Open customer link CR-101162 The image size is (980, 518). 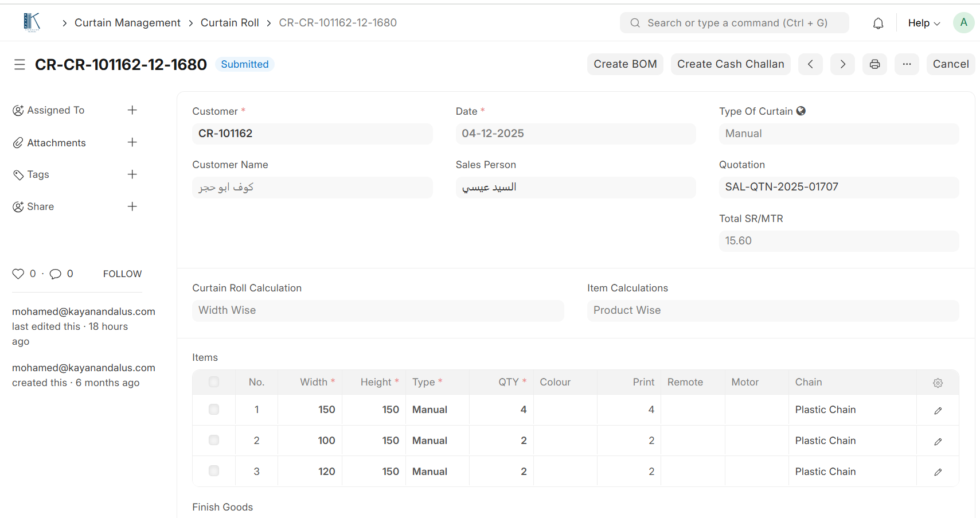(x=225, y=134)
